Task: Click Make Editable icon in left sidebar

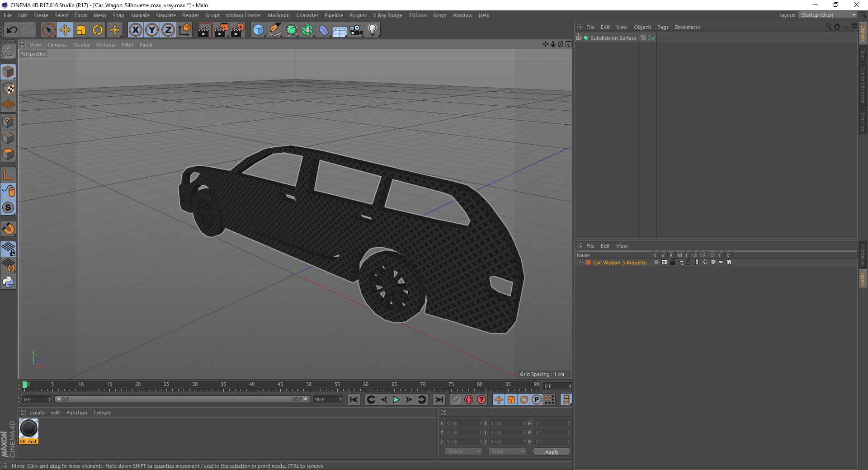Action: [x=8, y=51]
